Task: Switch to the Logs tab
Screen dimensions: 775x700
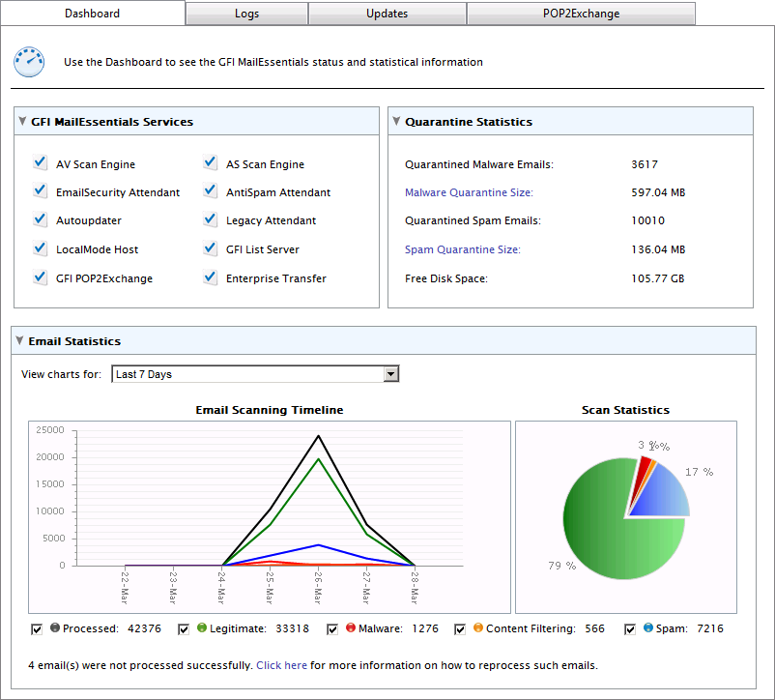Action: coord(246,14)
